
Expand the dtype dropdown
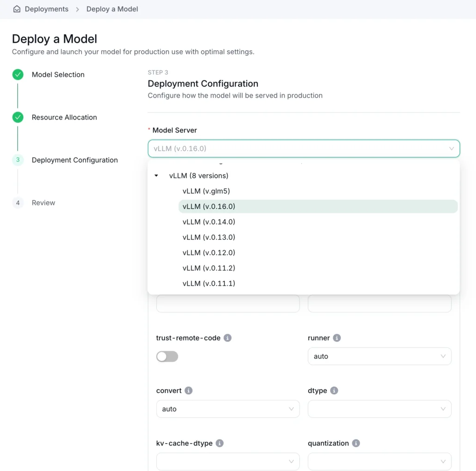pyautogui.click(x=379, y=409)
